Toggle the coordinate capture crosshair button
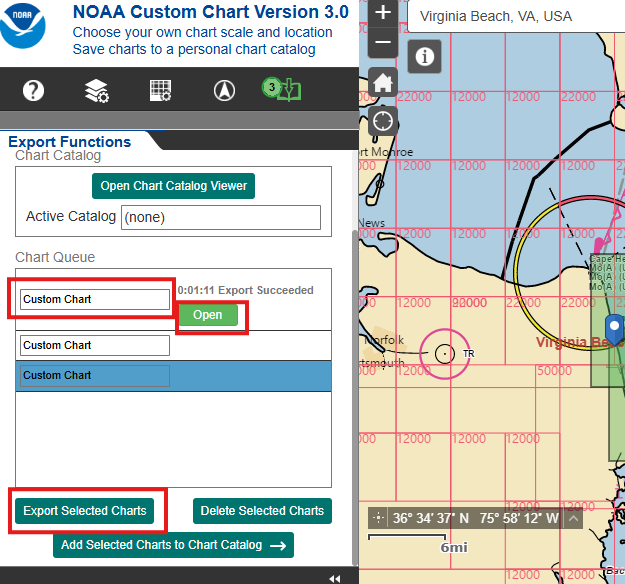Screen dimensions: 625x584 (x=378, y=518)
